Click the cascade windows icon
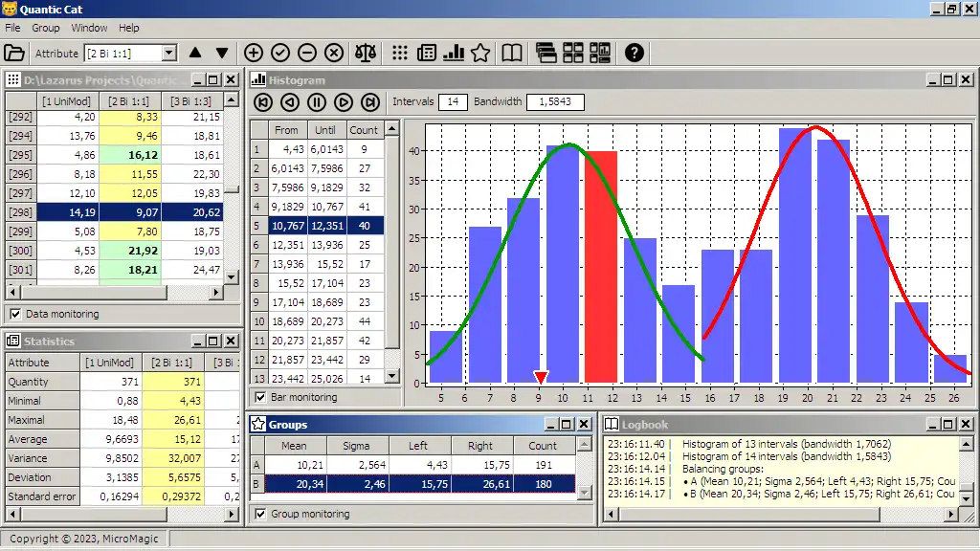 point(546,54)
